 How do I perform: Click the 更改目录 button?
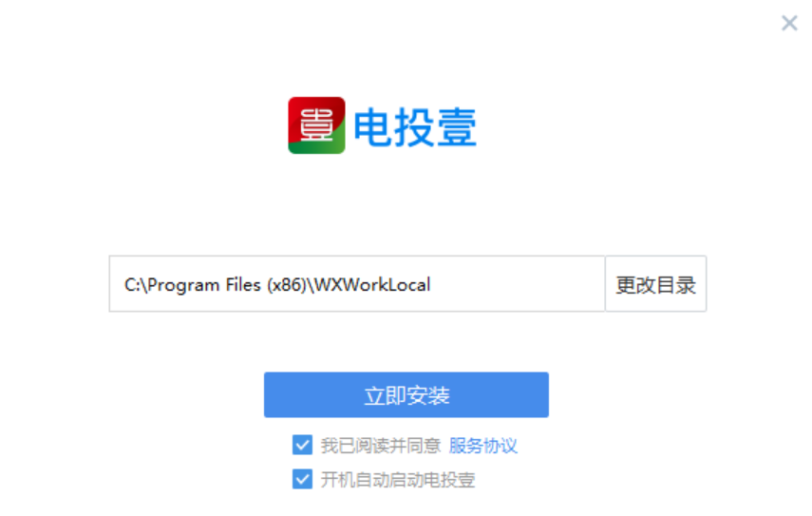coord(655,284)
